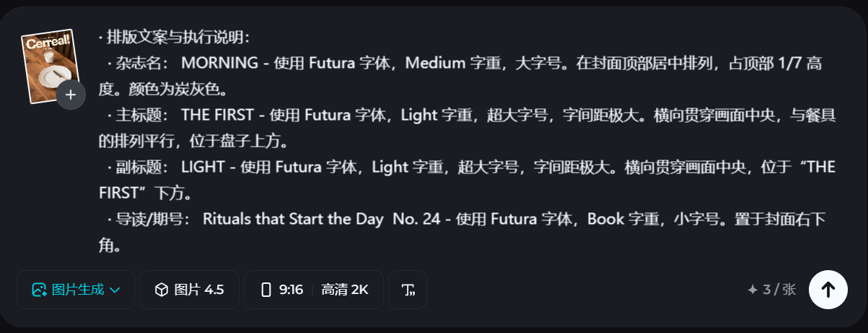Click the 副标题 label in the prompt

144,168
